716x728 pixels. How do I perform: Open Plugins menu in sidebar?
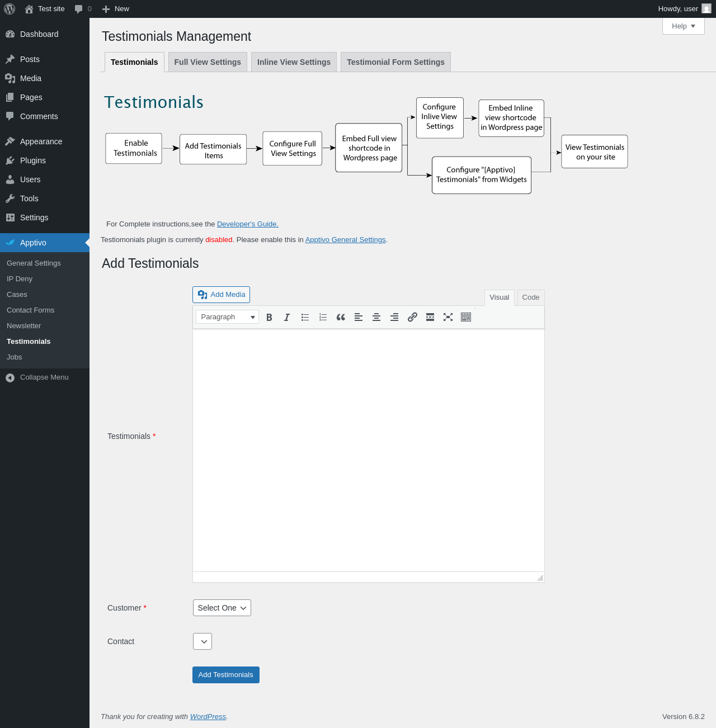tap(45, 160)
